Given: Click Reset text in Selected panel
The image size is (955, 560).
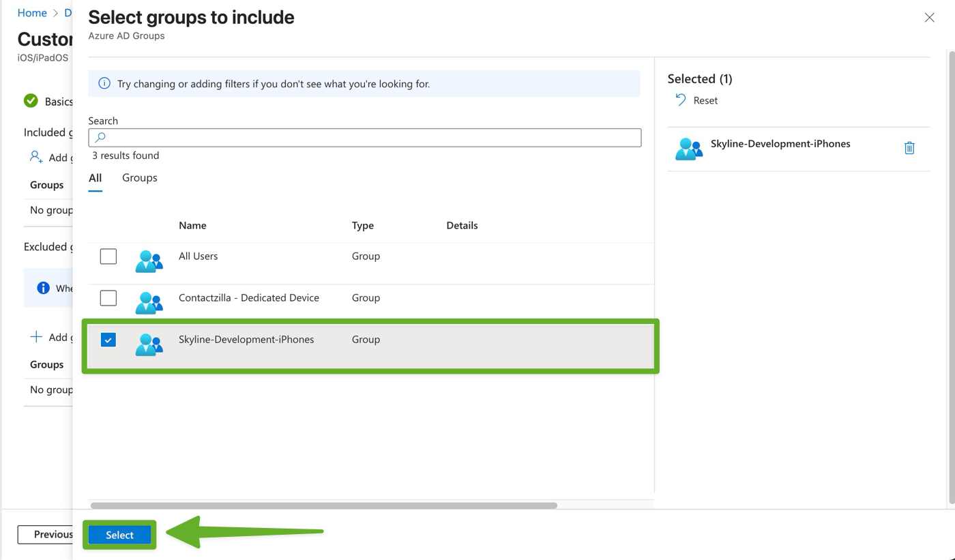Looking at the screenshot, I should 705,100.
